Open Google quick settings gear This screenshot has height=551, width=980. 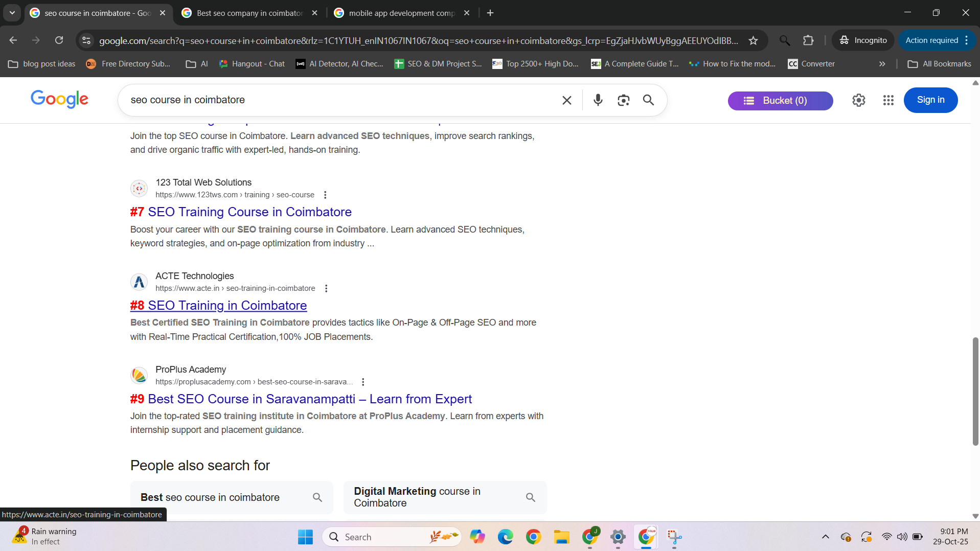pos(858,100)
